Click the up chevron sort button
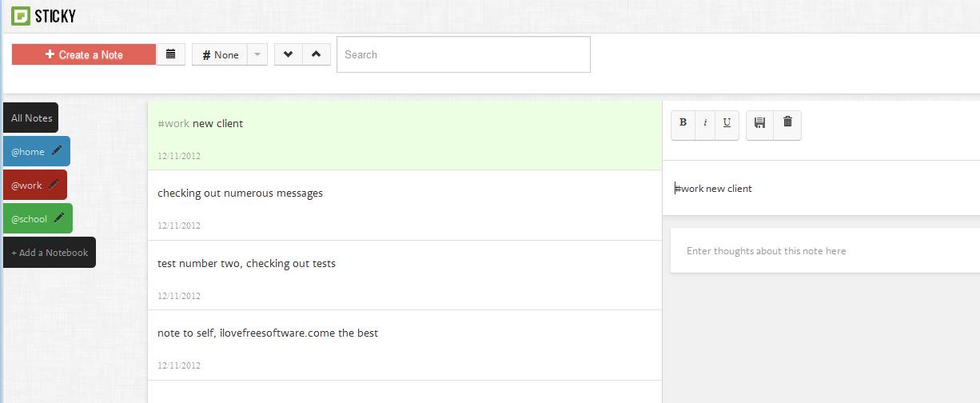Viewport: 980px width, 403px height. [317, 54]
